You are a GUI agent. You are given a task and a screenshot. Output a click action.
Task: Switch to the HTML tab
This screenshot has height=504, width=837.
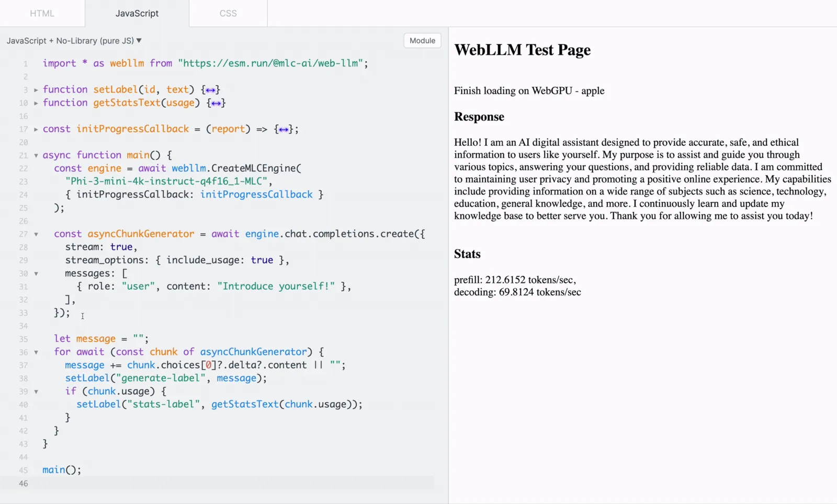[x=42, y=13]
